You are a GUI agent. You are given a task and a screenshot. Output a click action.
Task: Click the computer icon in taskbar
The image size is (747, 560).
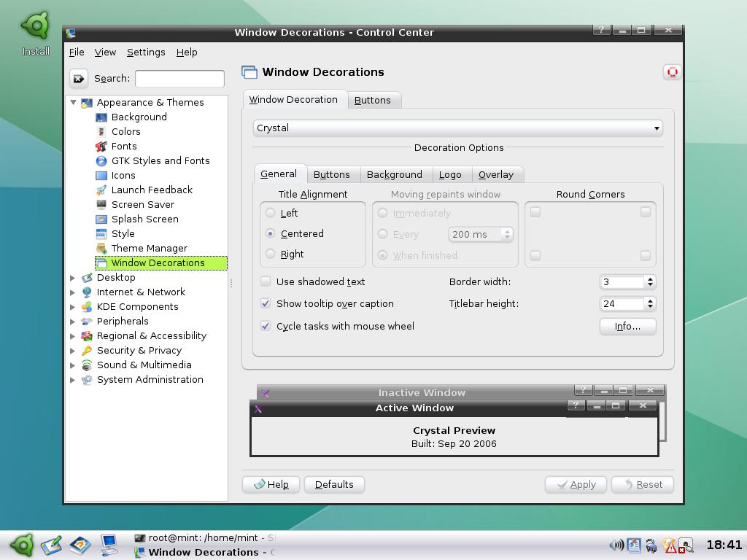coord(109,545)
